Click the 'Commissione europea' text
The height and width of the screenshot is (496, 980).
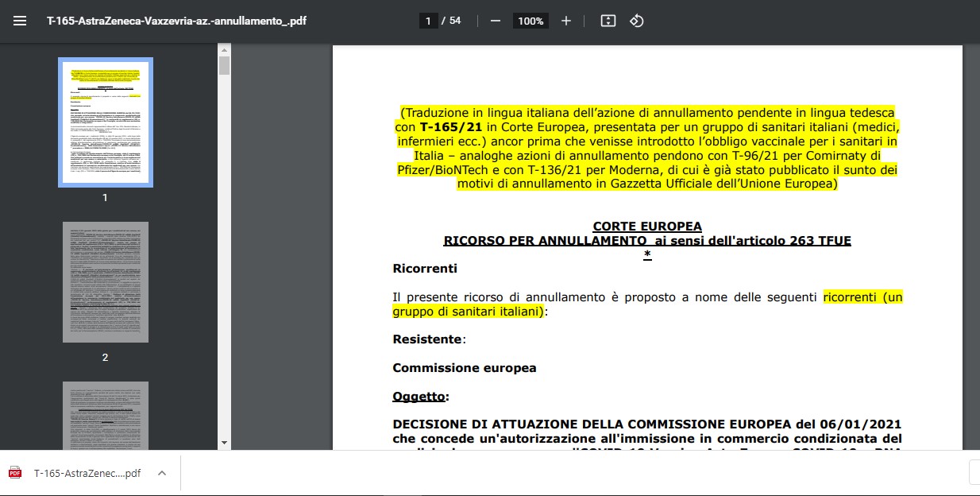465,368
